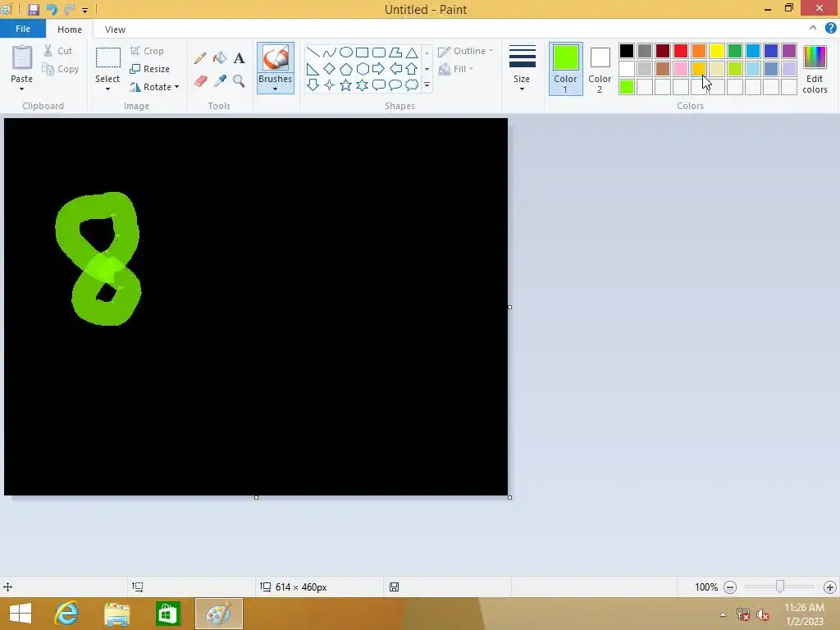Image resolution: width=840 pixels, height=630 pixels.
Task: Pick the yellow color swatch
Action: point(717,51)
